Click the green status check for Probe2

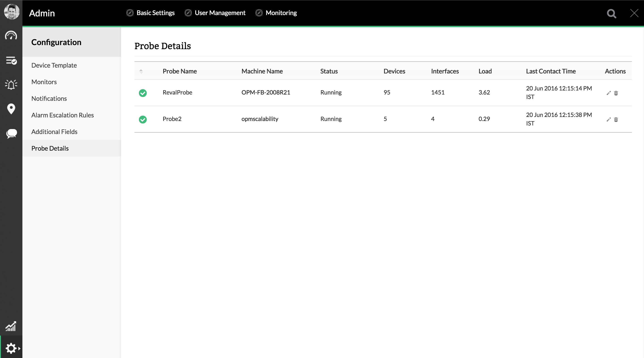(143, 120)
